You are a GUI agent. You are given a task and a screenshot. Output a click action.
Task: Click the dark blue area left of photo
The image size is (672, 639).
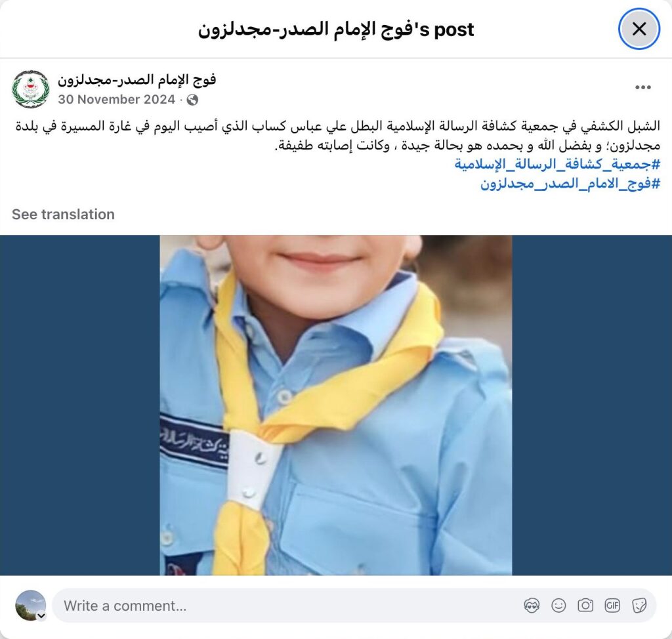coord(79,405)
